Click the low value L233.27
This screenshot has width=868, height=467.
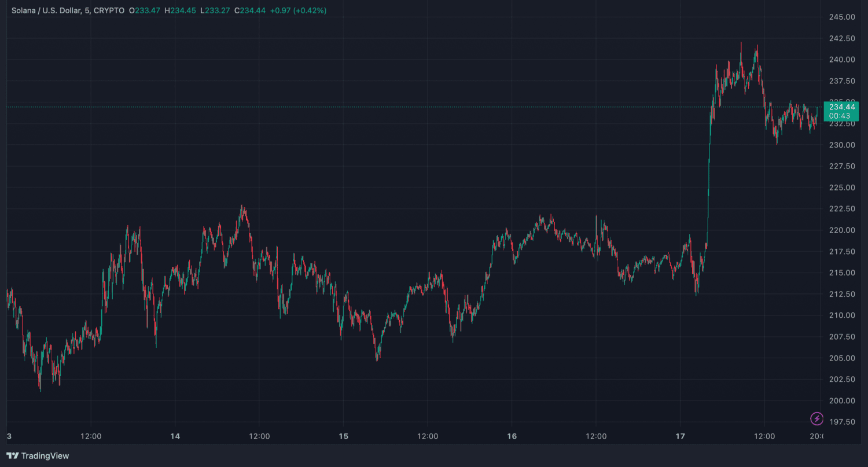pos(214,10)
